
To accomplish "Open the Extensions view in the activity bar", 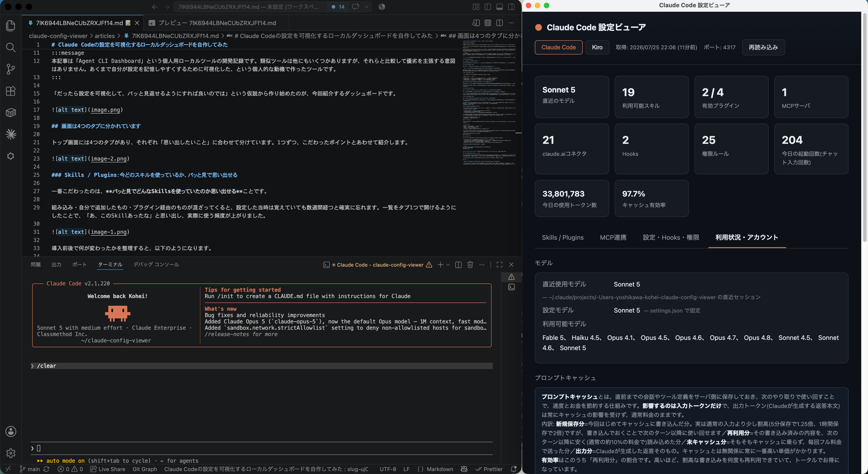I will 11,91.
